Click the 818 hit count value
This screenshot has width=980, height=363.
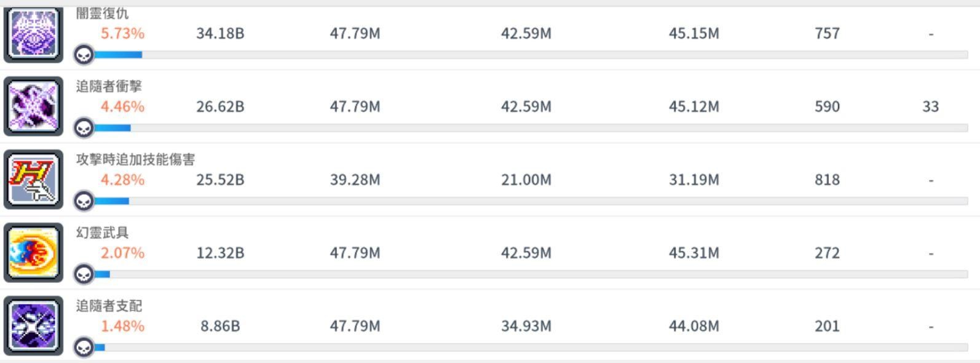pyautogui.click(x=827, y=180)
